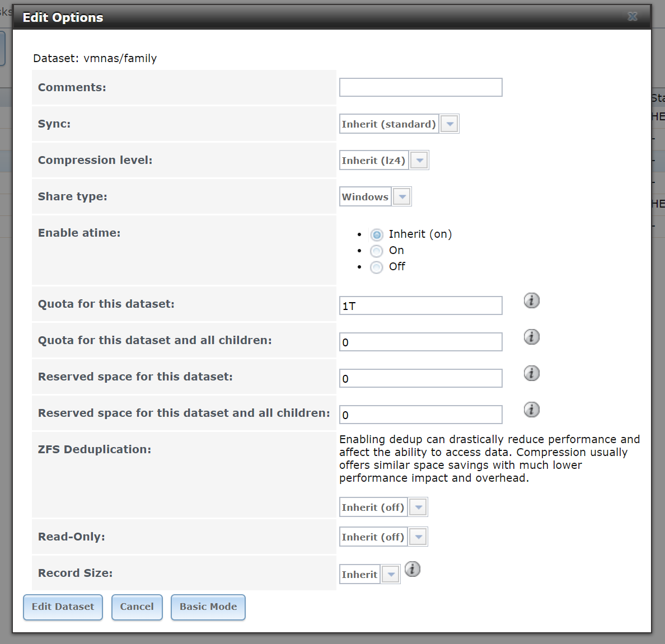
Task: Click the Comments text field
Action: pyautogui.click(x=420, y=87)
